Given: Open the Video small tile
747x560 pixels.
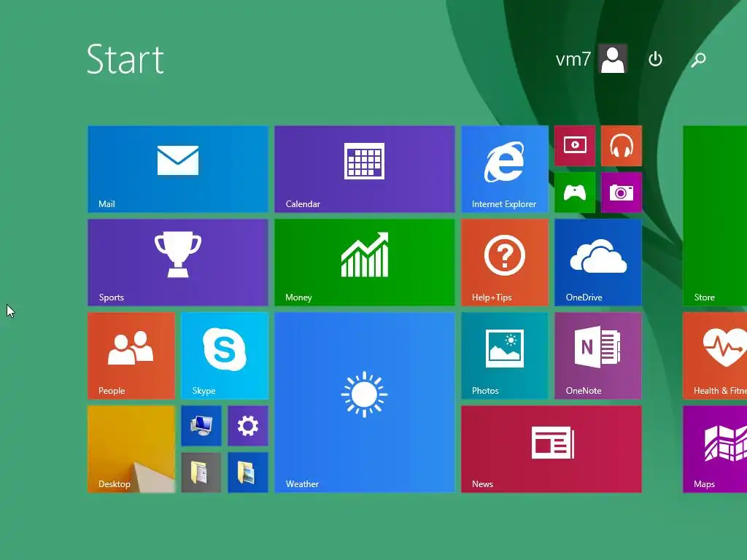Looking at the screenshot, I should [x=575, y=146].
